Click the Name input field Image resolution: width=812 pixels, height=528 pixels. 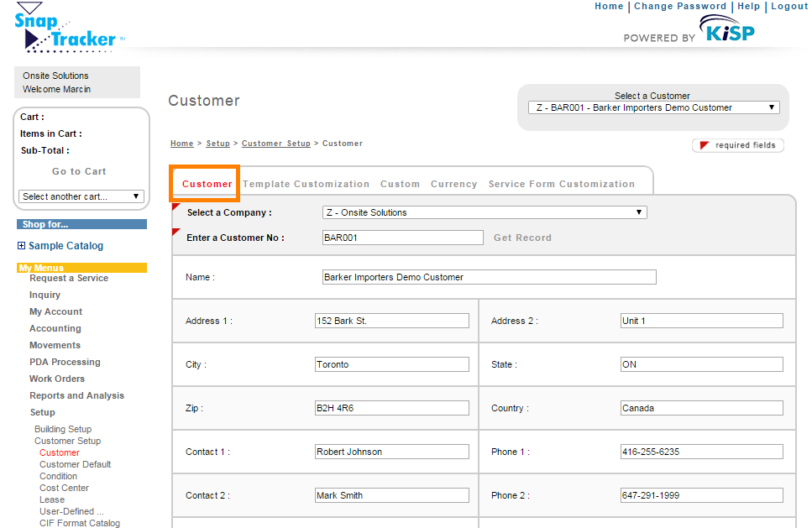coord(489,277)
